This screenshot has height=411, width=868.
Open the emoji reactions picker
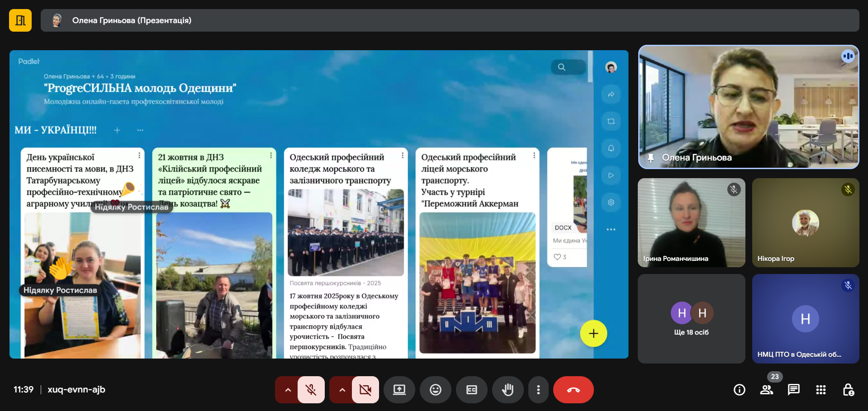(x=435, y=389)
